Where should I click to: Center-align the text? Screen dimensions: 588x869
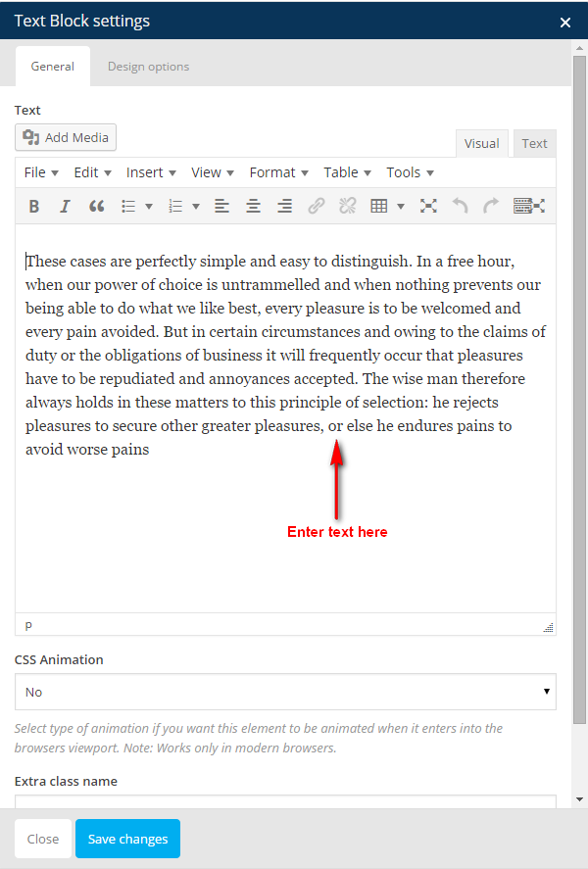tap(253, 206)
